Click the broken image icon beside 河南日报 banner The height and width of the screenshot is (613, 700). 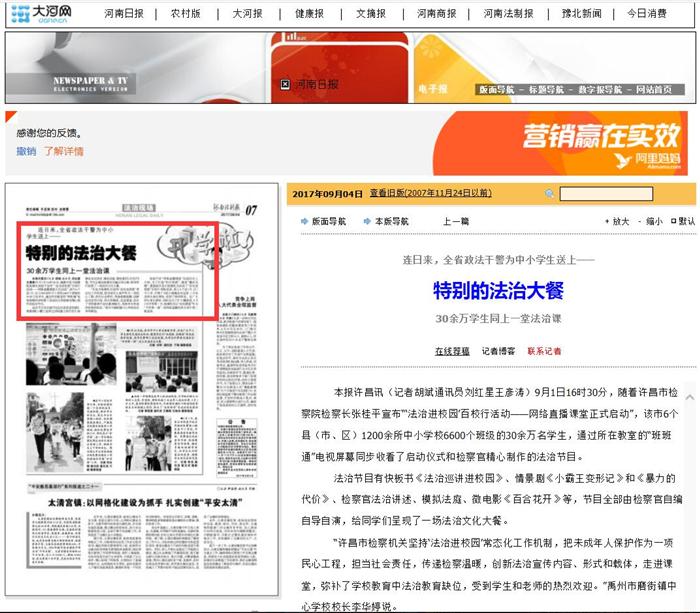coord(285,84)
